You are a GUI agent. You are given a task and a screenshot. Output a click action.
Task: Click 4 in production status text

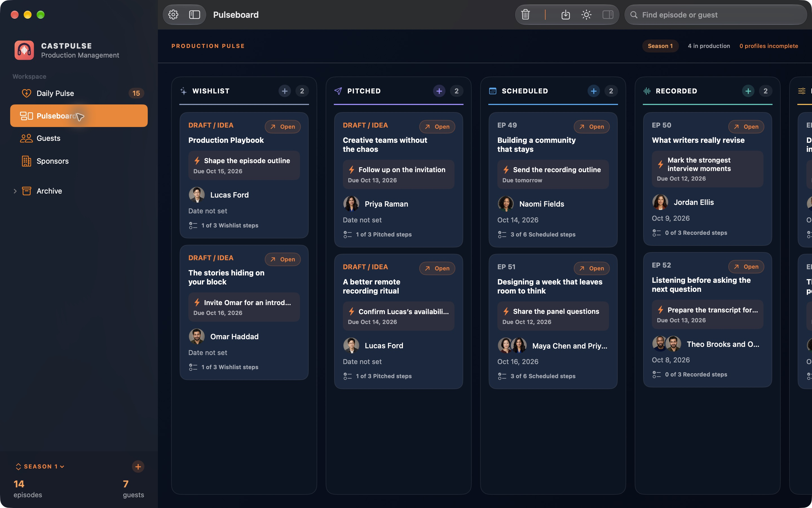point(709,46)
